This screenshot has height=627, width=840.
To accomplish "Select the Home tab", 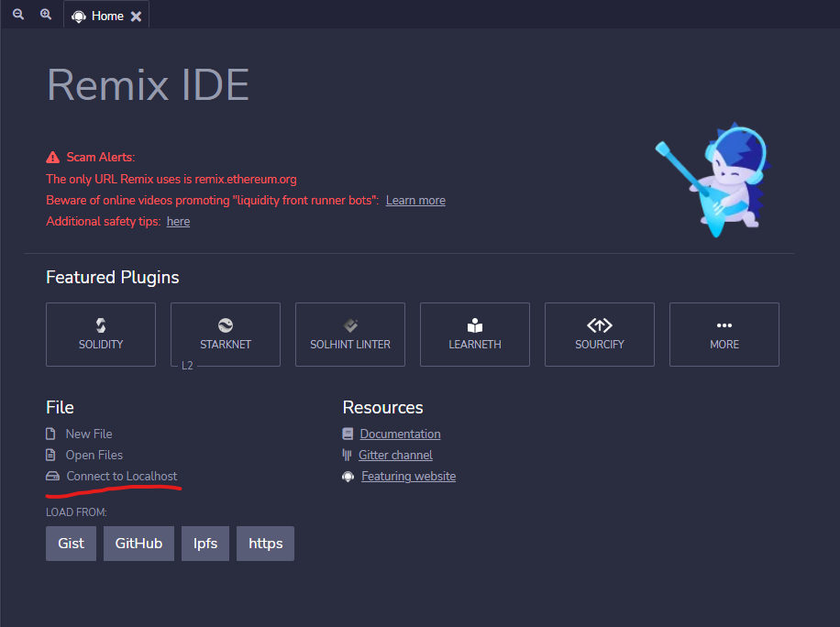I will (106, 16).
